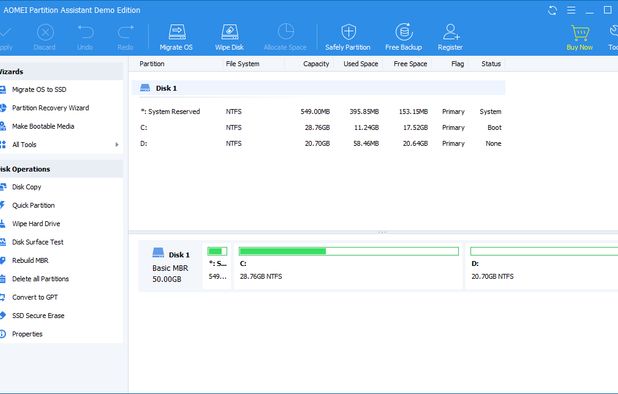
Task: Open SSD Secure Erase
Action: 38,316
